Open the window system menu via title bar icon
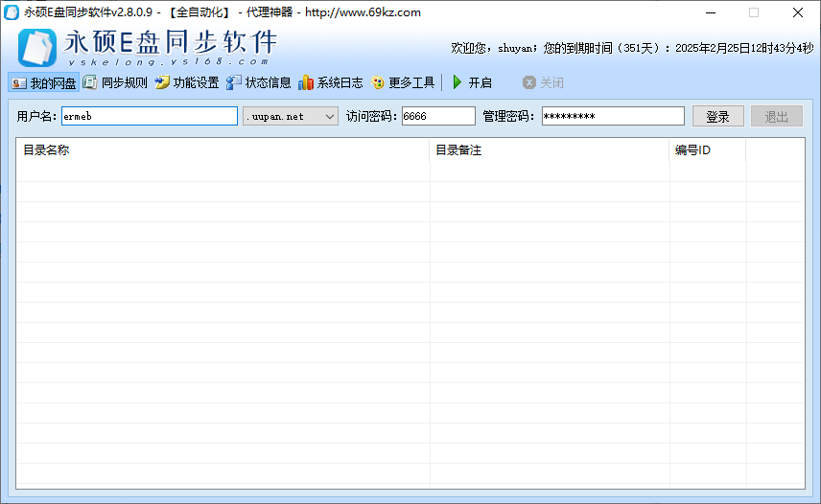The image size is (821, 504). click(x=12, y=12)
